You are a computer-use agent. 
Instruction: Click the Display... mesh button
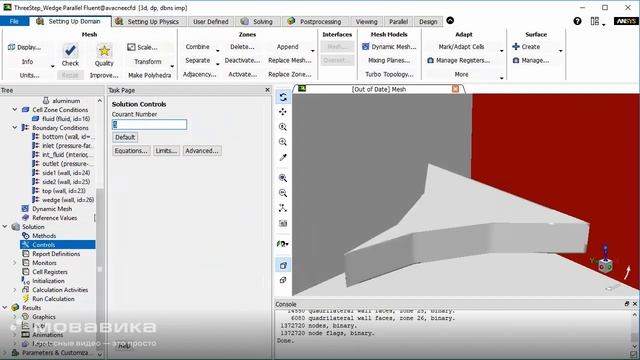24,47
